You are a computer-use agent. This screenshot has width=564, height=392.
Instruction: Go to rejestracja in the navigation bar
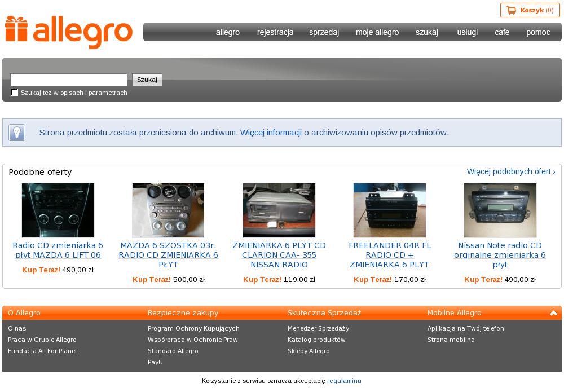coord(275,32)
